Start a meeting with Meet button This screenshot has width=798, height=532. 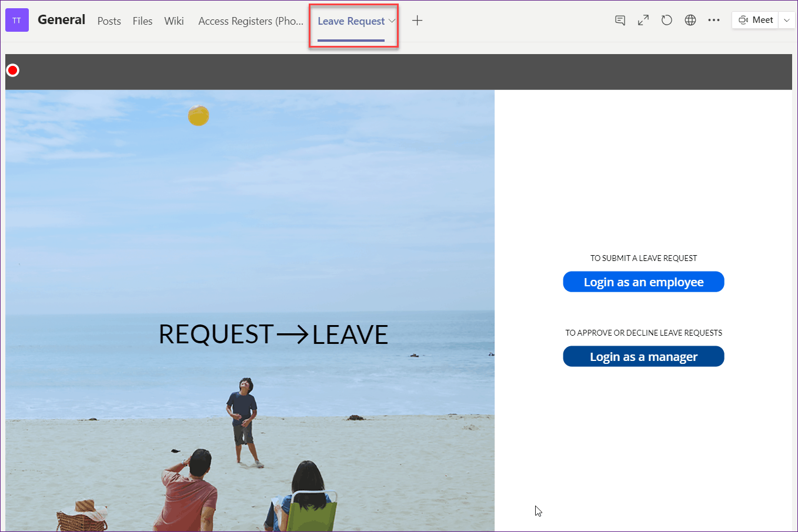[x=756, y=21]
